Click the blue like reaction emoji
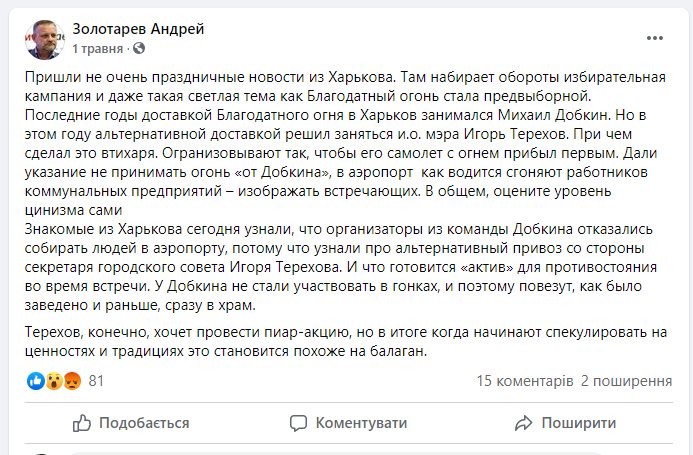The height and width of the screenshot is (455, 693). click(37, 381)
